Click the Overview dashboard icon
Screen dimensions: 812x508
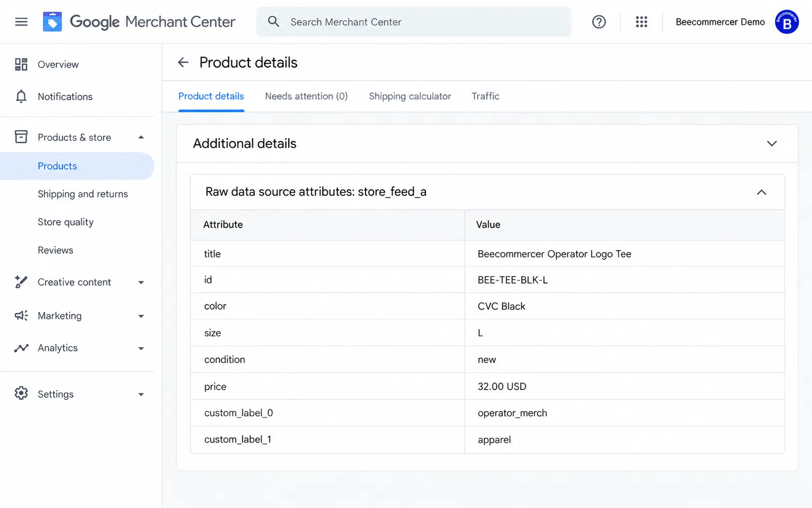[21, 65]
